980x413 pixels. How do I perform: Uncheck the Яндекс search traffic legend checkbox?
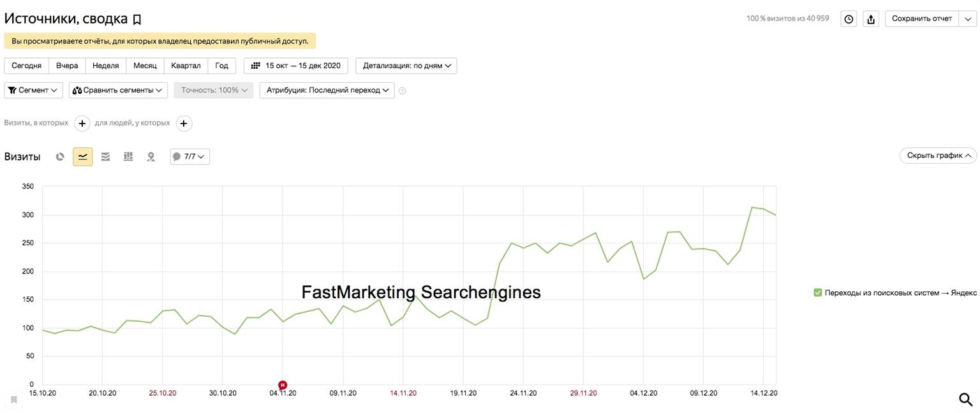[817, 293]
